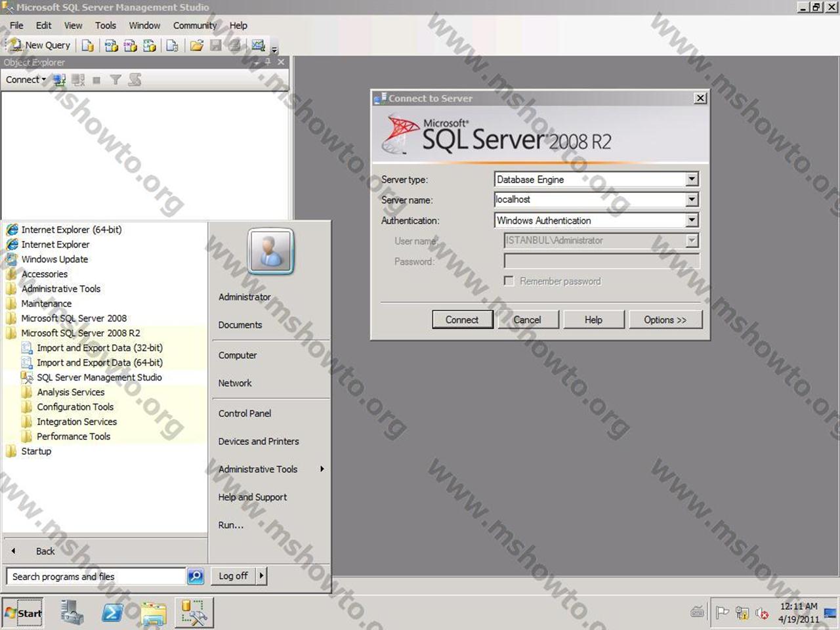The width and height of the screenshot is (840, 630).
Task: Click the Analysis Services DMX Query icon
Action: 130,45
